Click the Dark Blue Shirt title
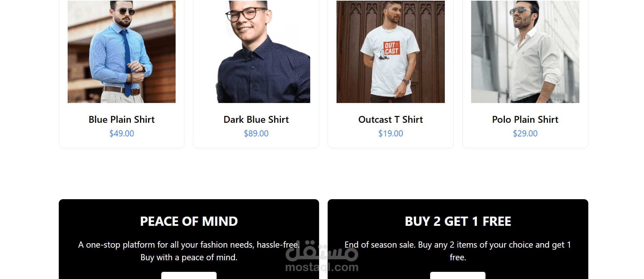The image size is (644, 279). pyautogui.click(x=256, y=119)
